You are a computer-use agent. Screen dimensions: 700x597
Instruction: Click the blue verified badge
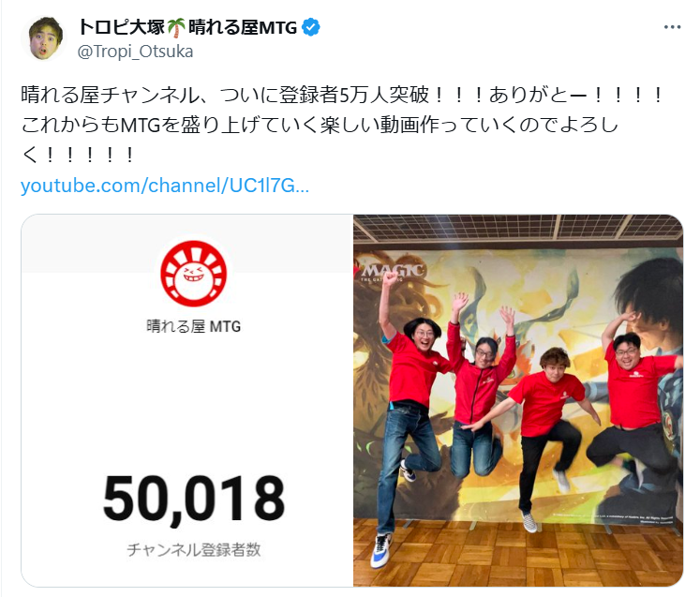311,27
